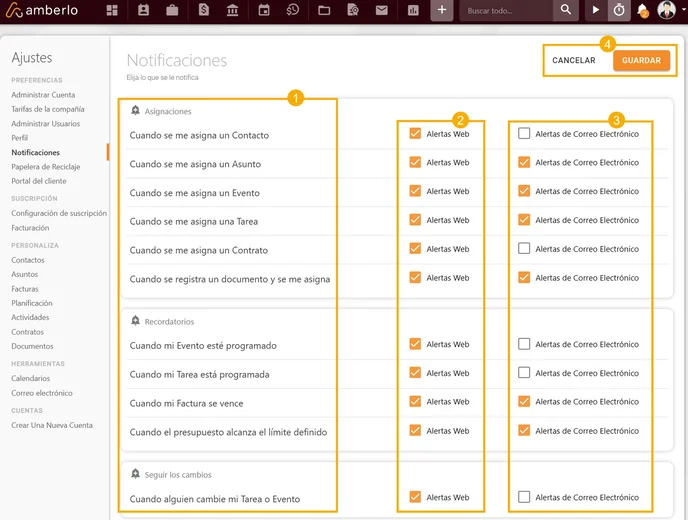Start the timer play button
The height and width of the screenshot is (520, 688).
(x=595, y=10)
